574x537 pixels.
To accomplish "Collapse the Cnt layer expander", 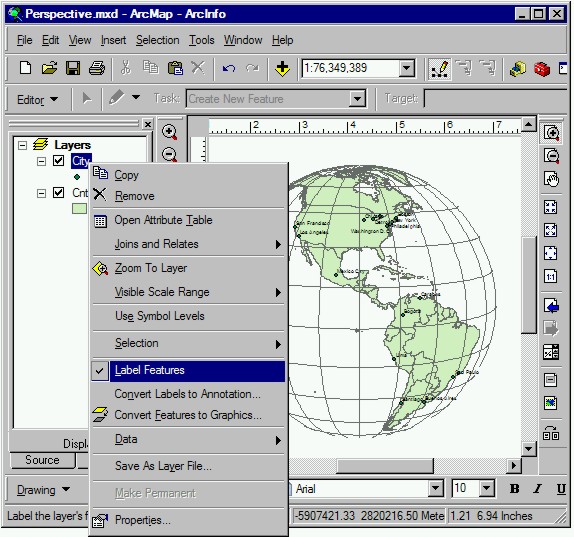I will (x=41, y=193).
